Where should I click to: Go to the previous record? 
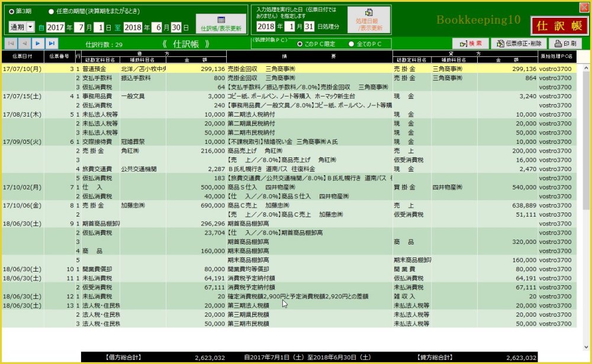24,43
